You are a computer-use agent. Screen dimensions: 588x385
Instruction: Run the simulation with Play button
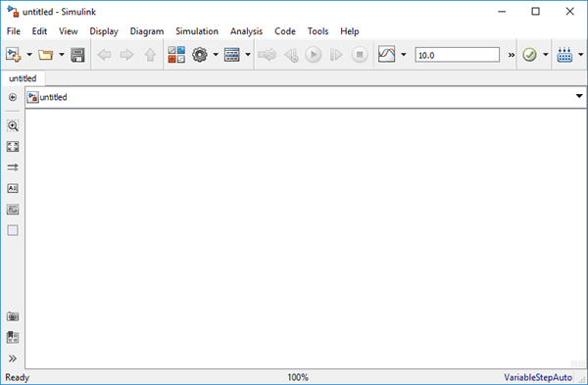pos(314,55)
